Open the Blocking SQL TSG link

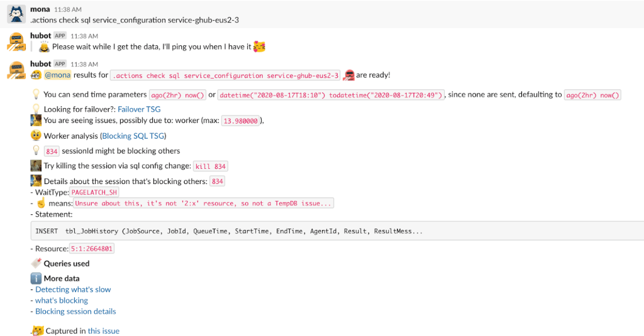pos(133,136)
